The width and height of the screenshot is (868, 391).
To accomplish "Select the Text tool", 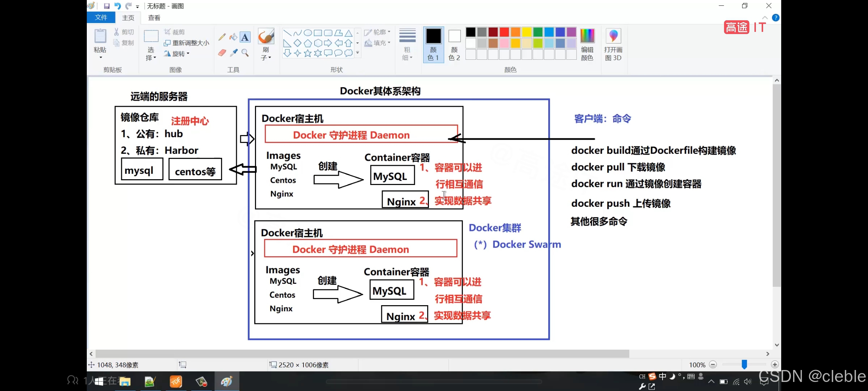I will tap(245, 37).
